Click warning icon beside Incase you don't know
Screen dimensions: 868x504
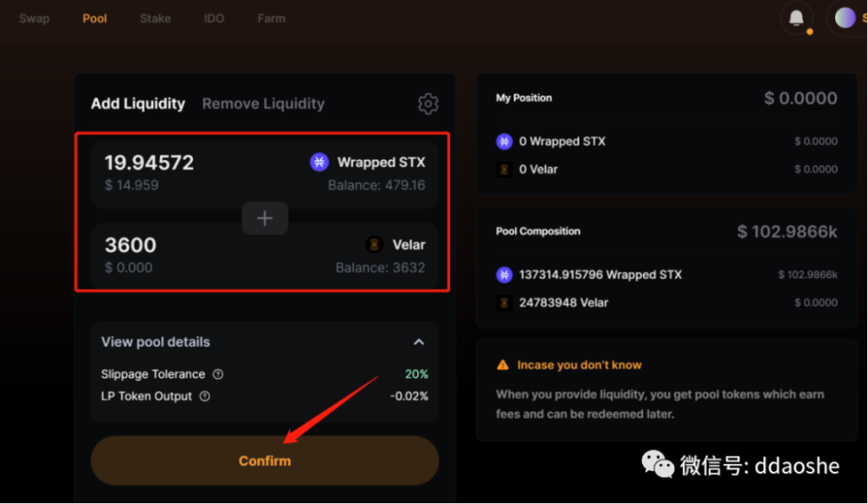click(x=503, y=365)
